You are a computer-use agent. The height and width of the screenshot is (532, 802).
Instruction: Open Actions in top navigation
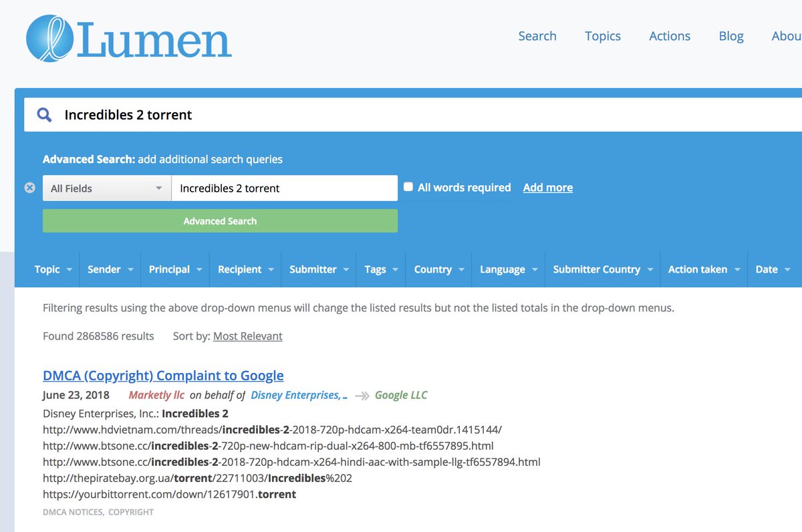670,36
